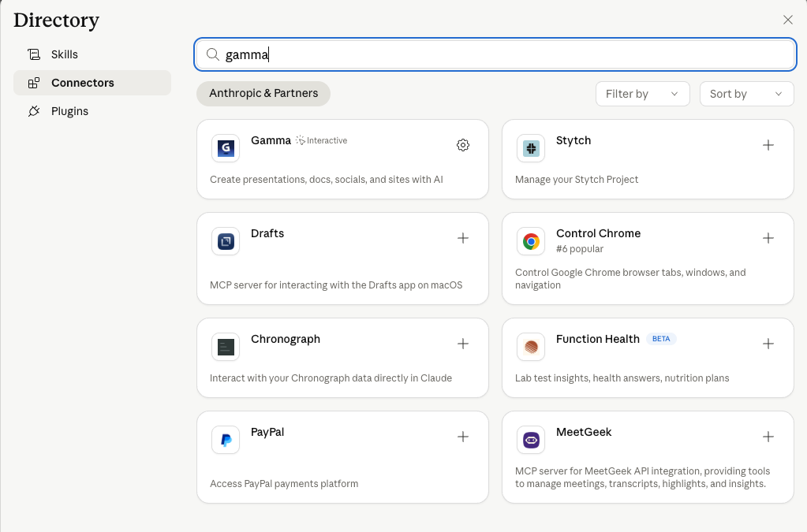Add Function Health connector with plus icon
Screen dimensions: 807x532
point(768,344)
